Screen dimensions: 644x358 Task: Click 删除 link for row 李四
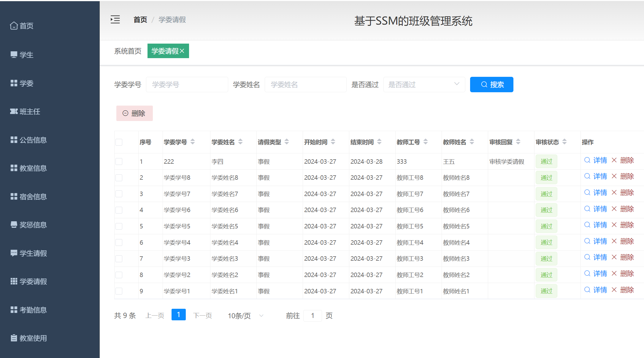[627, 160]
